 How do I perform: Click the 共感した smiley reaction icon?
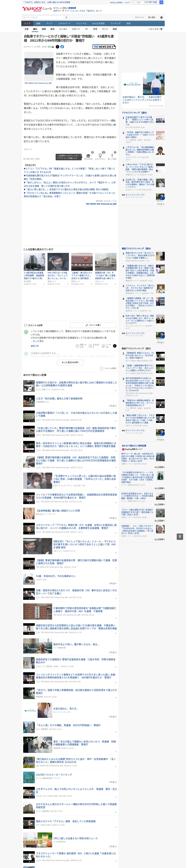(77, 346)
